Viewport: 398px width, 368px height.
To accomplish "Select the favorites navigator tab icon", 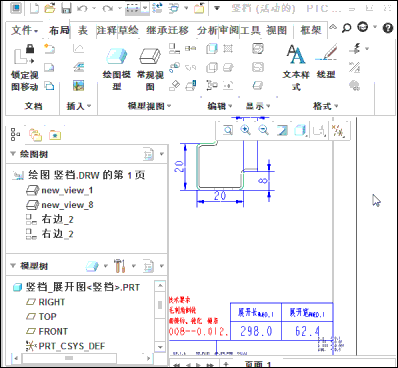I will coord(55,135).
